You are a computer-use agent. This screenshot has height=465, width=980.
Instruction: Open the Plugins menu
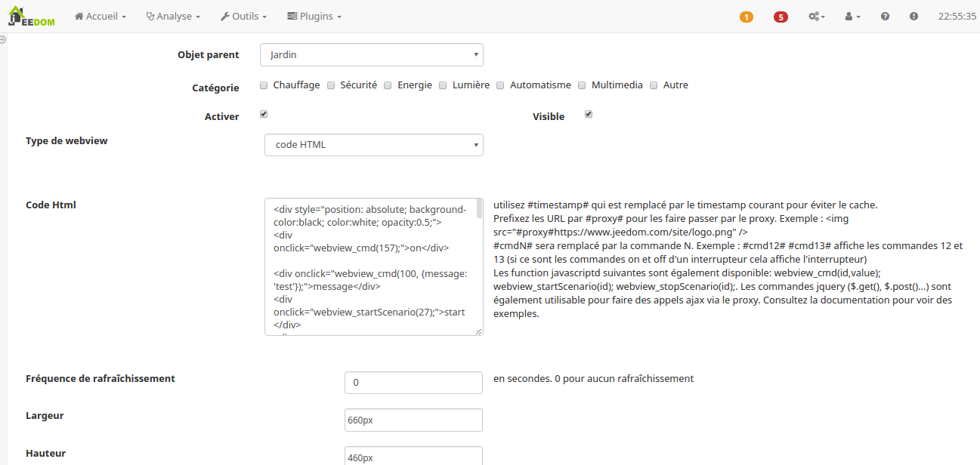click(x=314, y=16)
